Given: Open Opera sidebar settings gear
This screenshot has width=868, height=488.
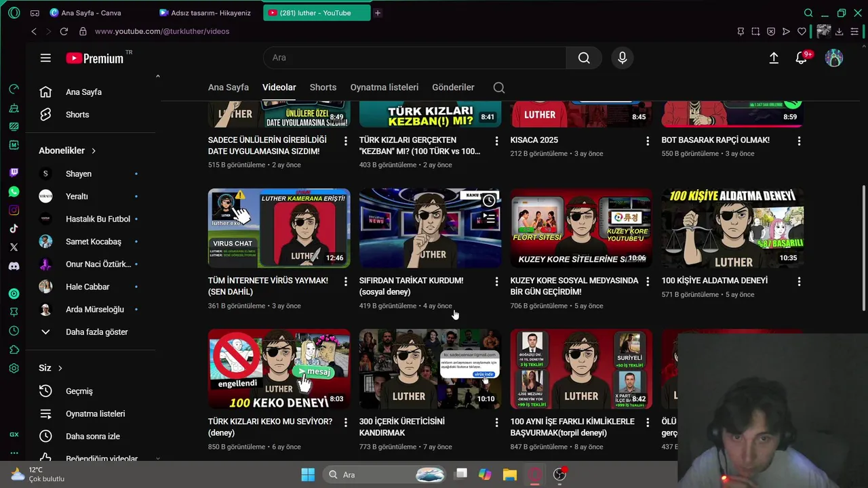Looking at the screenshot, I should (x=14, y=369).
